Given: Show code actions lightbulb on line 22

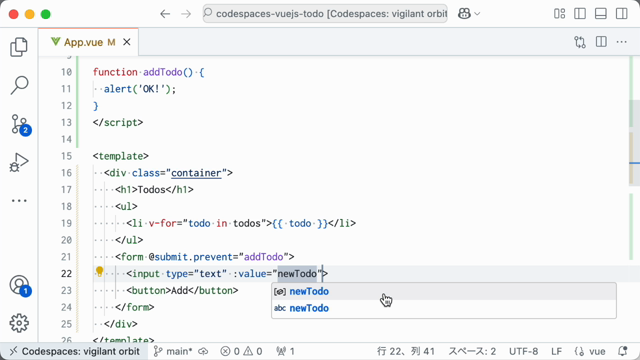Looking at the screenshot, I should coord(99,271).
